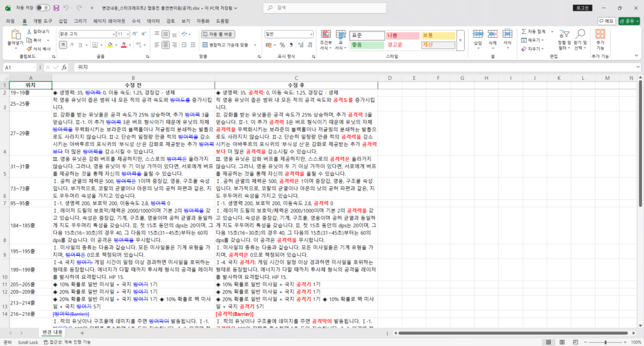Switch to Page Layout view icon
The height and width of the screenshot is (346, 644).
pos(562,342)
